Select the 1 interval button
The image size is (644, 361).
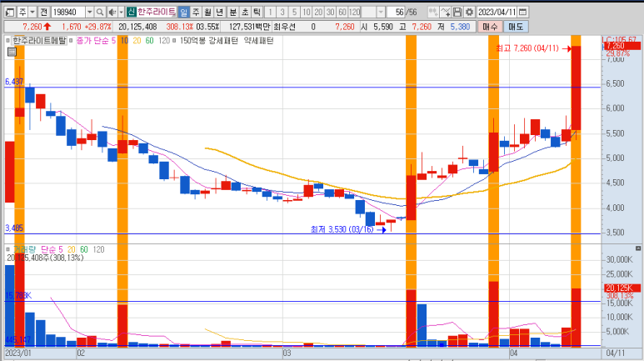tap(270, 12)
